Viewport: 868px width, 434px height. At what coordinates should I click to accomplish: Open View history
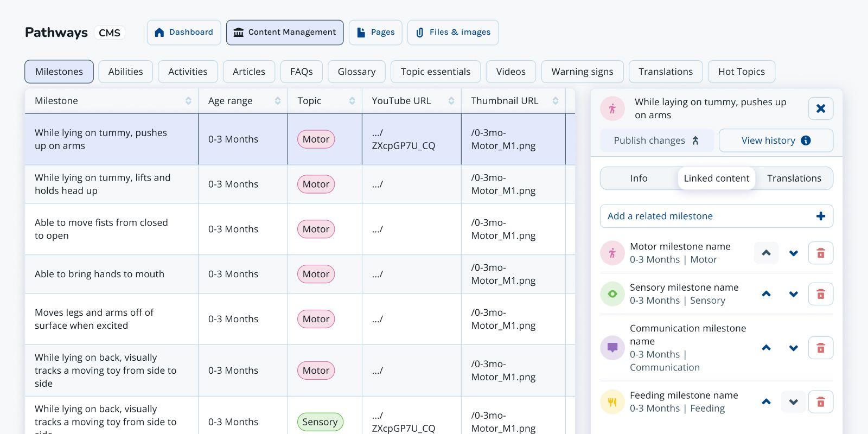(775, 141)
